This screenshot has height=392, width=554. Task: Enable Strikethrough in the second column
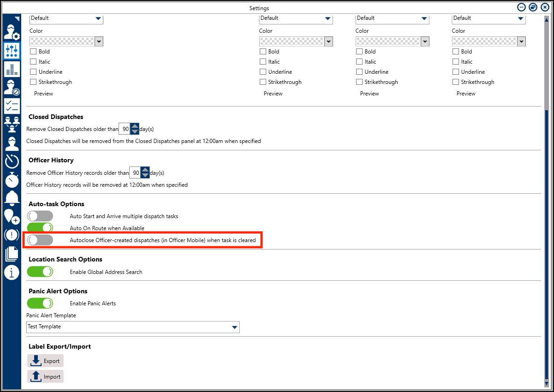(x=262, y=82)
